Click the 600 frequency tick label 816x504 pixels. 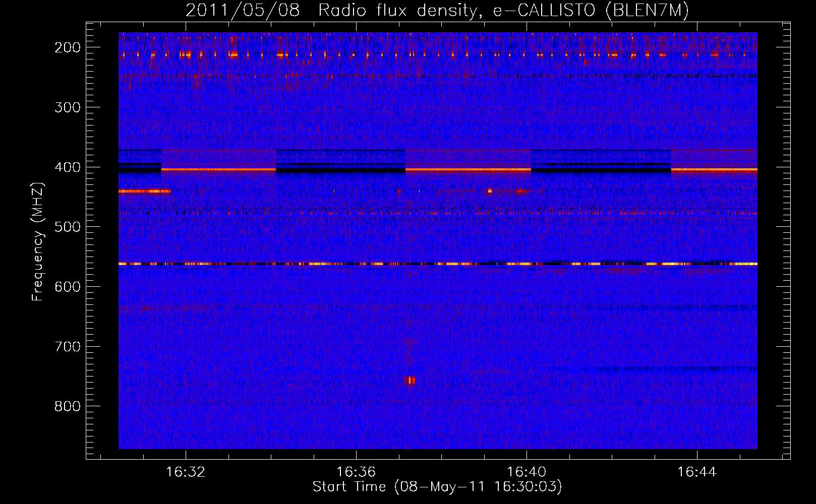pos(68,287)
